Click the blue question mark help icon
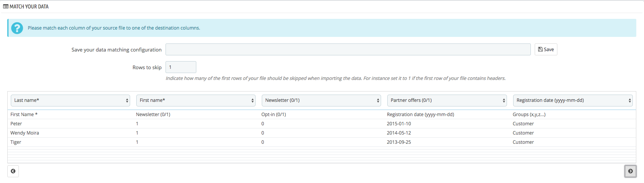 [17, 28]
